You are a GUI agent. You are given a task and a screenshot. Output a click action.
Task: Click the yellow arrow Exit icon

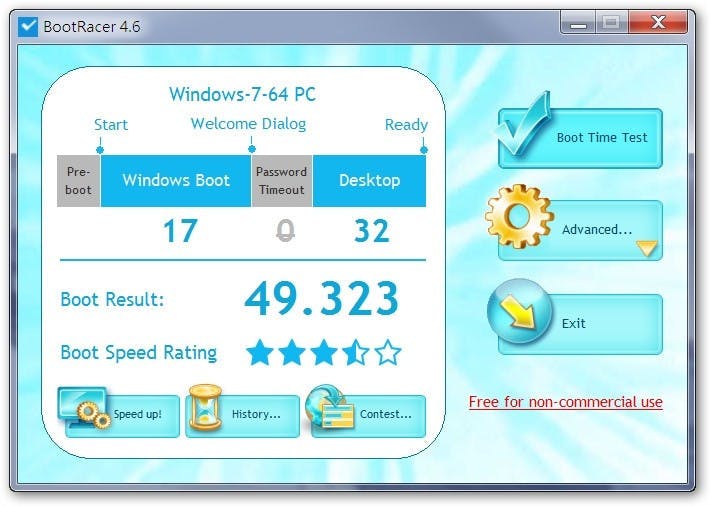(519, 311)
